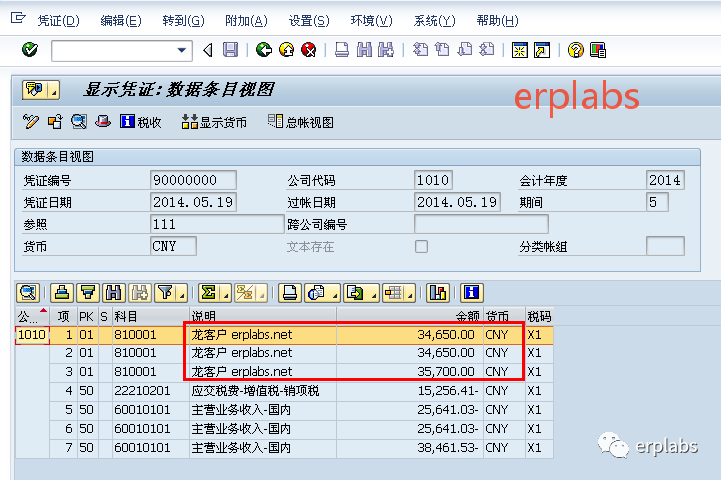Click the ALV Sort Descending icon
721x480 pixels.
(x=88, y=292)
